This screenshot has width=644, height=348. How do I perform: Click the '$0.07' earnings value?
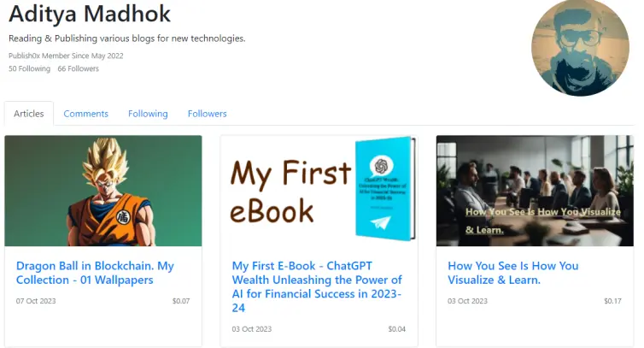(181, 301)
